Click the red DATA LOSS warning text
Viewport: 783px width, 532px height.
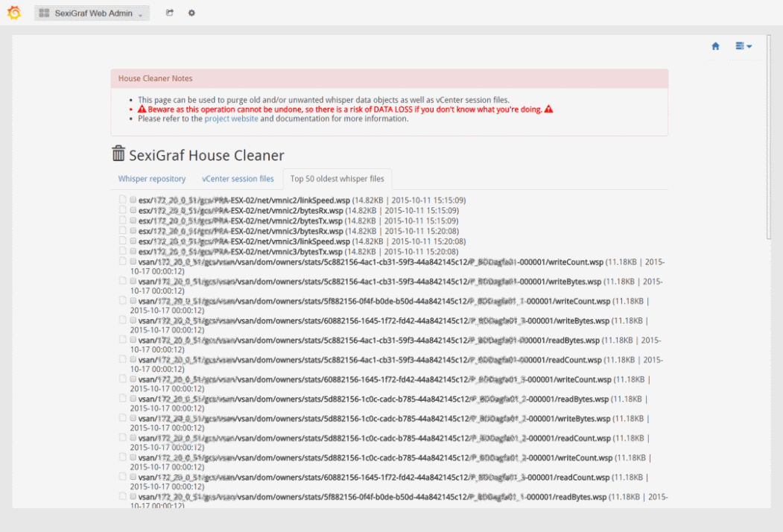[x=345, y=110]
